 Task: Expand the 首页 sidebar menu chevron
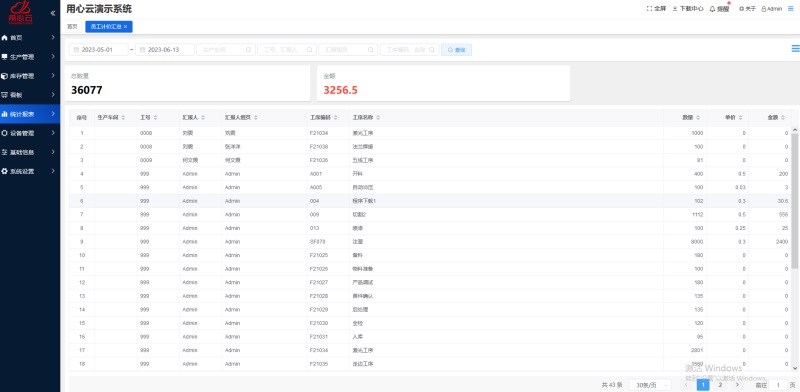(x=53, y=37)
